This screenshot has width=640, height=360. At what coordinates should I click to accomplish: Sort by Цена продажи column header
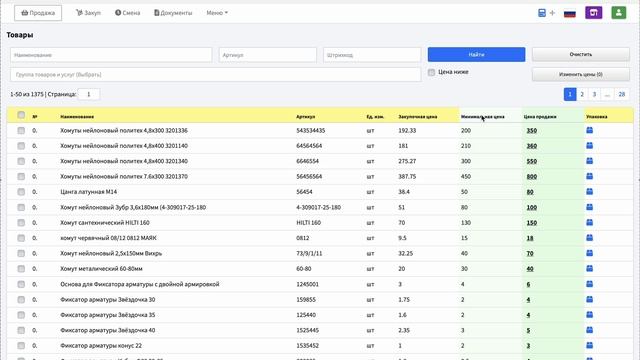pyautogui.click(x=540, y=117)
